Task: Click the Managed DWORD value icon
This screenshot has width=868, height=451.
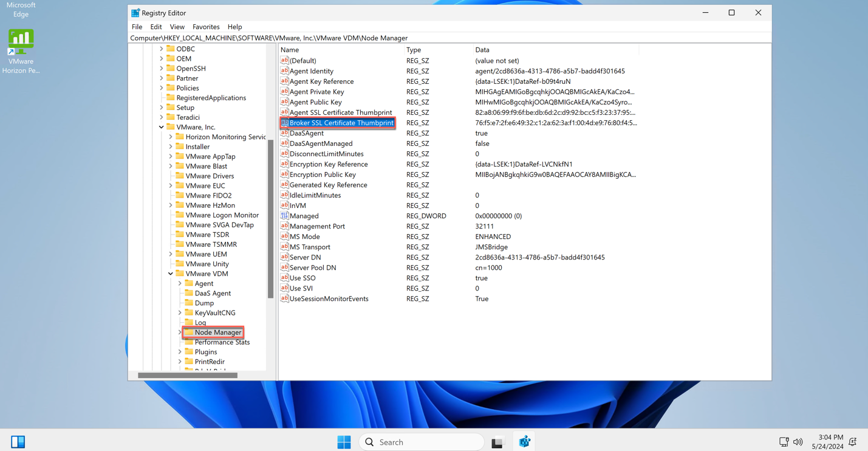Action: 284,215
